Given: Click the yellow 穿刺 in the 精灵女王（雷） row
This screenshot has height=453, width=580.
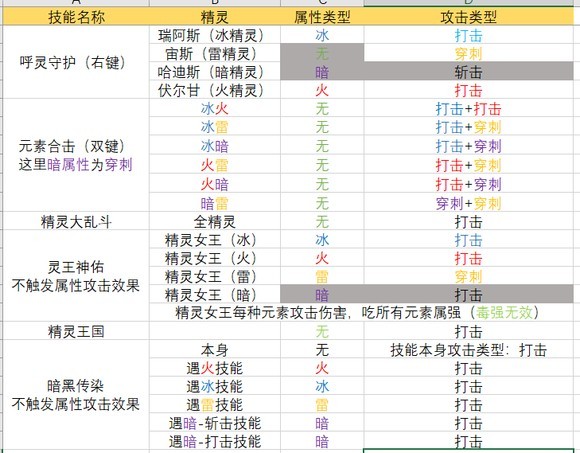Looking at the screenshot, I should [x=468, y=276].
